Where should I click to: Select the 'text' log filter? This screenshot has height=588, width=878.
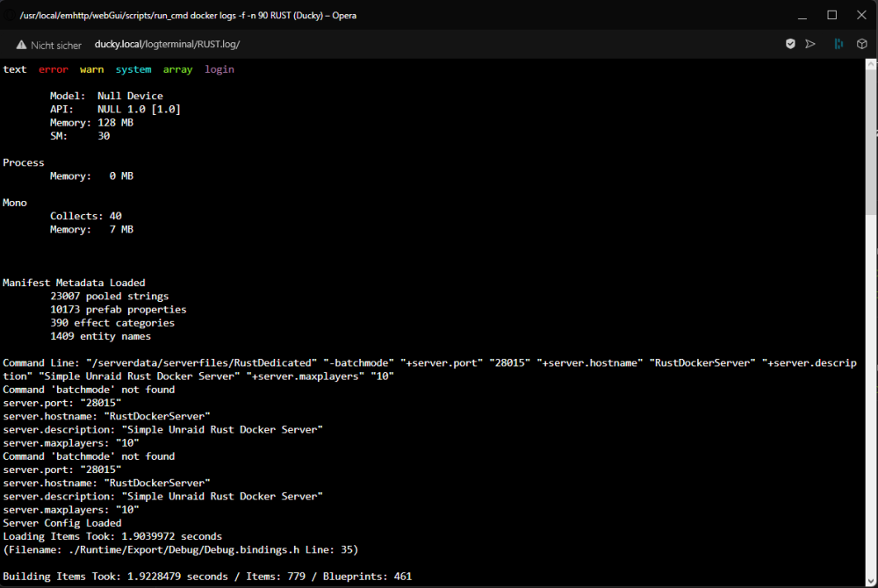(15, 69)
